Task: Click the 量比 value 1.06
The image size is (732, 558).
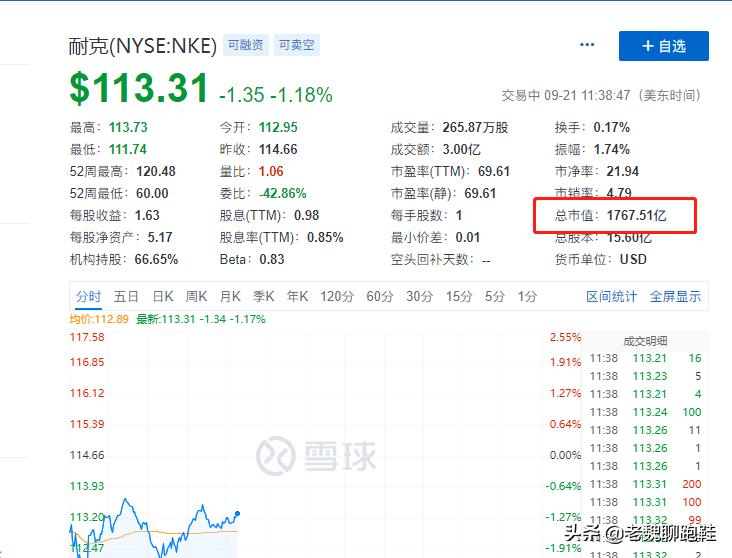Action: coord(271,171)
